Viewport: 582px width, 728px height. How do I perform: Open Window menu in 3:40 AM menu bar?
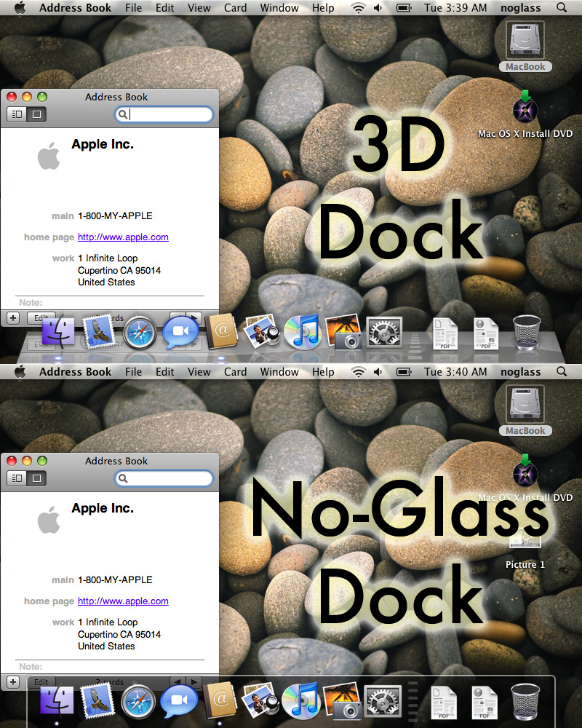click(279, 372)
